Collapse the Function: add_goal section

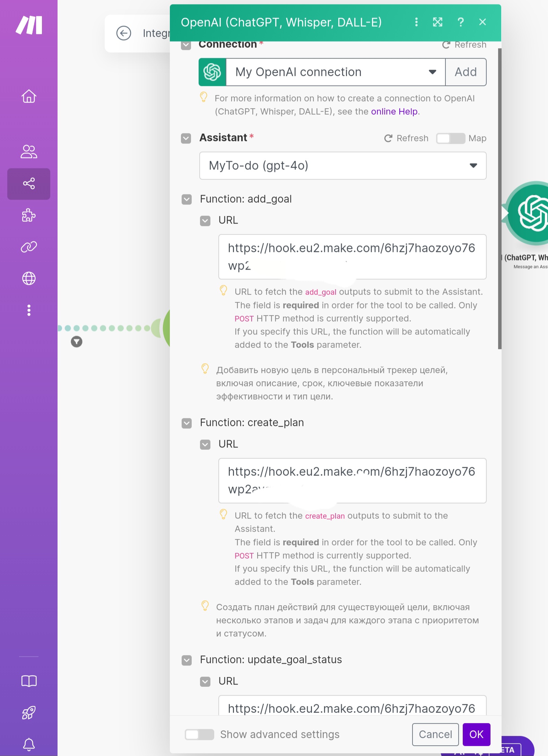186,200
